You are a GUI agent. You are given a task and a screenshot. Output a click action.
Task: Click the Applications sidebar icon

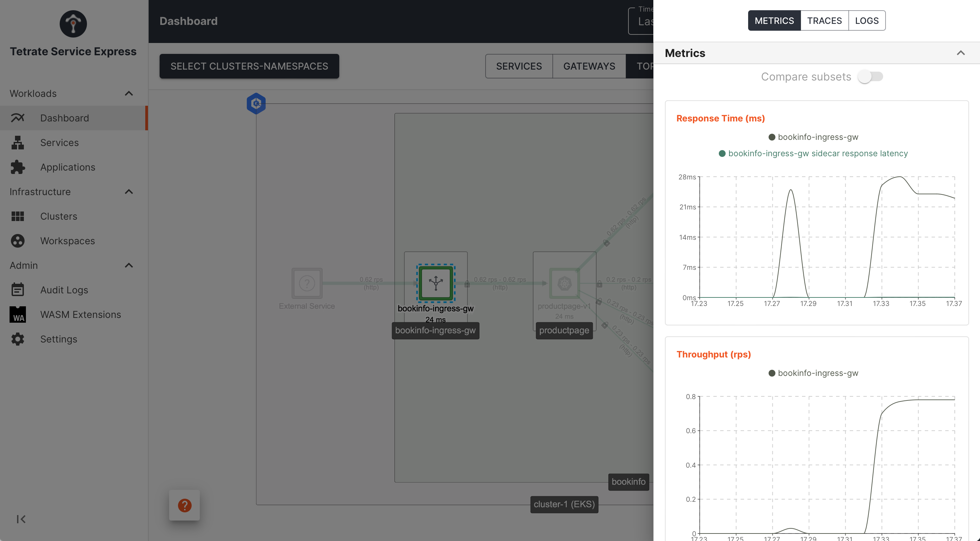pyautogui.click(x=18, y=166)
